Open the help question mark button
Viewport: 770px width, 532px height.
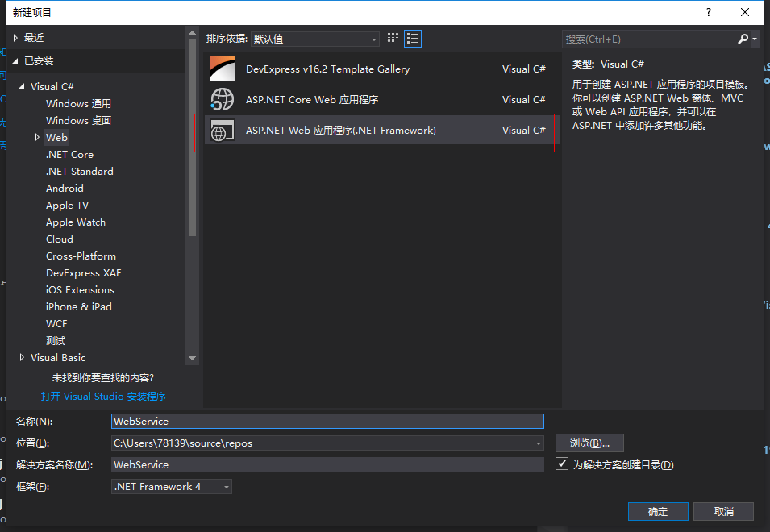point(709,12)
